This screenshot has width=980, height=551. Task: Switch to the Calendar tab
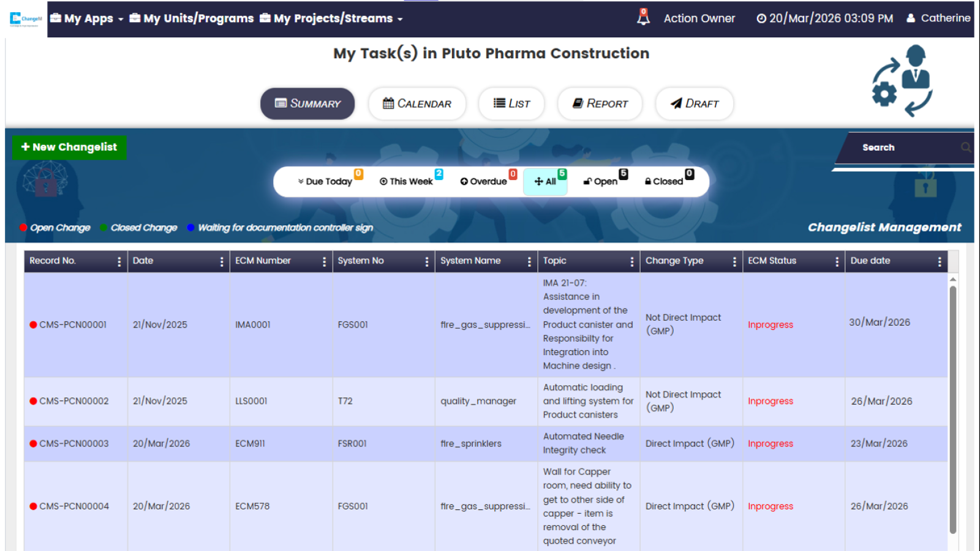[417, 103]
